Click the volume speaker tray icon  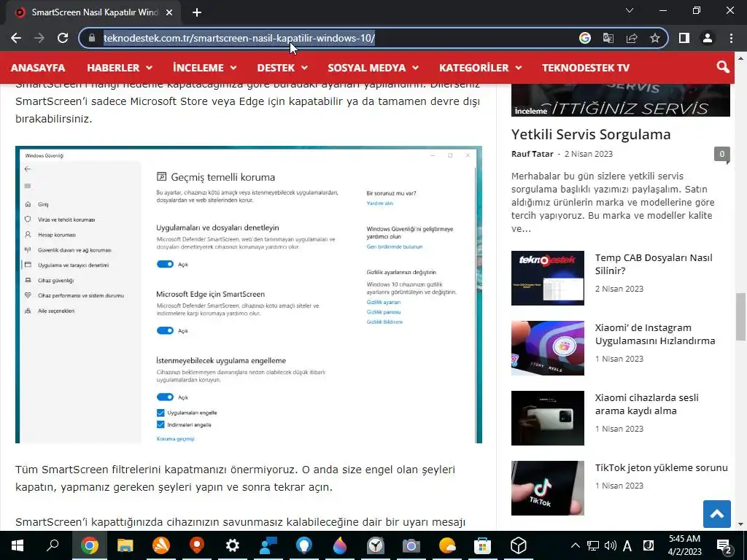point(610,545)
